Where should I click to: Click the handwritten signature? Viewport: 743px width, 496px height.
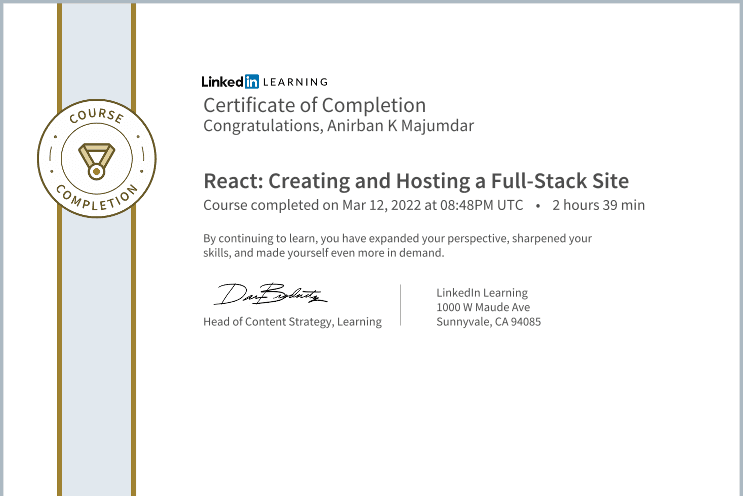[270, 294]
